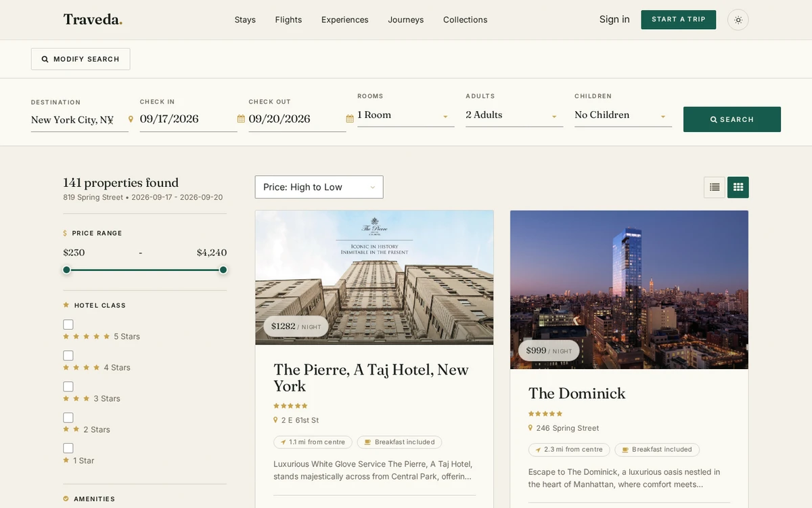
Task: Open the check-out calendar icon
Action: click(350, 119)
